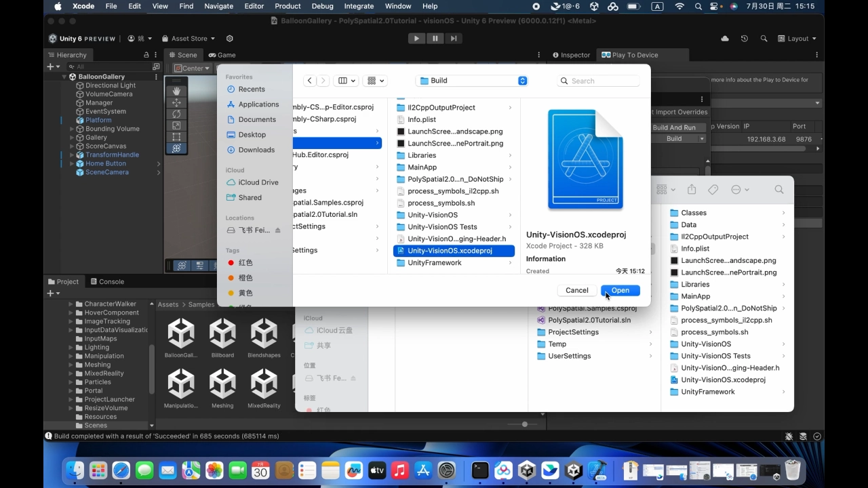Viewport: 868px width, 488px height.
Task: Select Recents in dialog sidebar
Action: (x=245, y=89)
